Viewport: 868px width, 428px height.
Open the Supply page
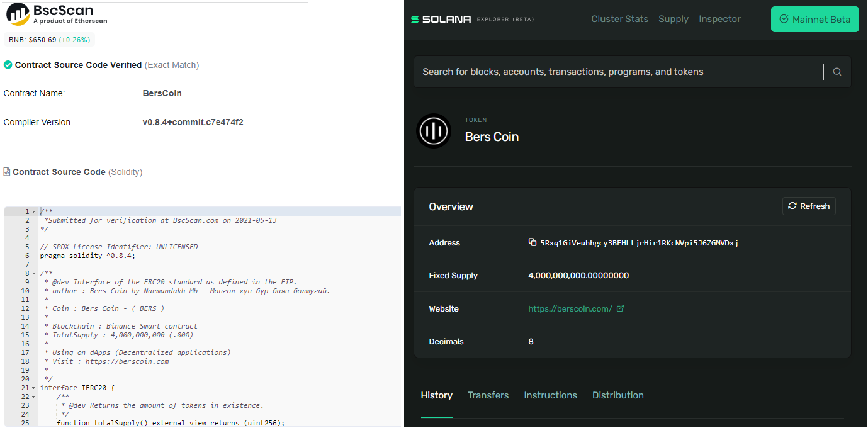point(673,19)
